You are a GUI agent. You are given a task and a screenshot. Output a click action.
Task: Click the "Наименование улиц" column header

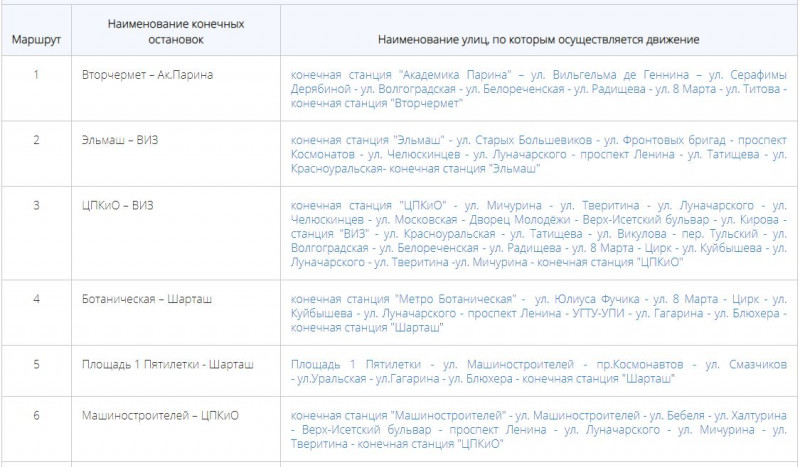(538, 39)
